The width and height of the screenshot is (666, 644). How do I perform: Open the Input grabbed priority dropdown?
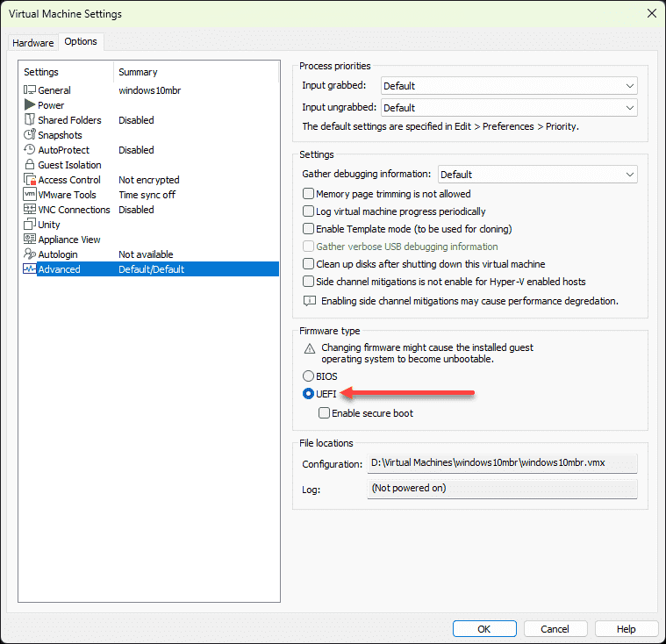pyautogui.click(x=509, y=86)
